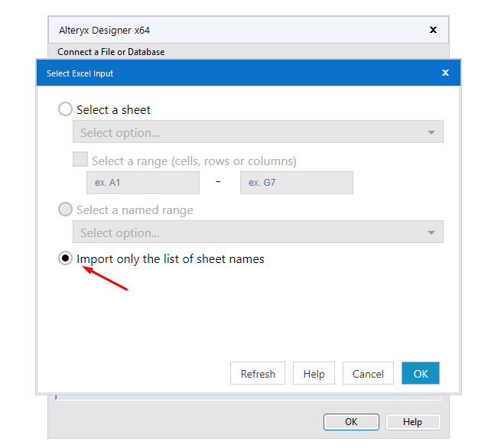Image resolution: width=478 pixels, height=448 pixels.
Task: Open the sheet selection dropdown
Action: coord(258,132)
